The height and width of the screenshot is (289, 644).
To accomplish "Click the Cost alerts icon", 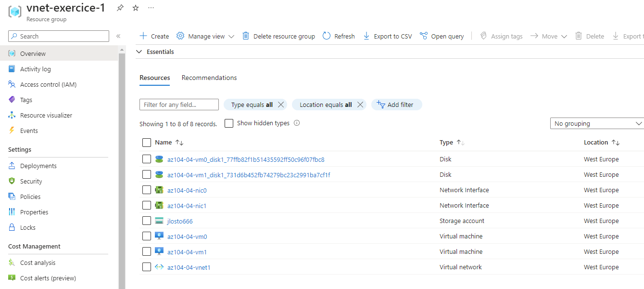I will point(12,278).
